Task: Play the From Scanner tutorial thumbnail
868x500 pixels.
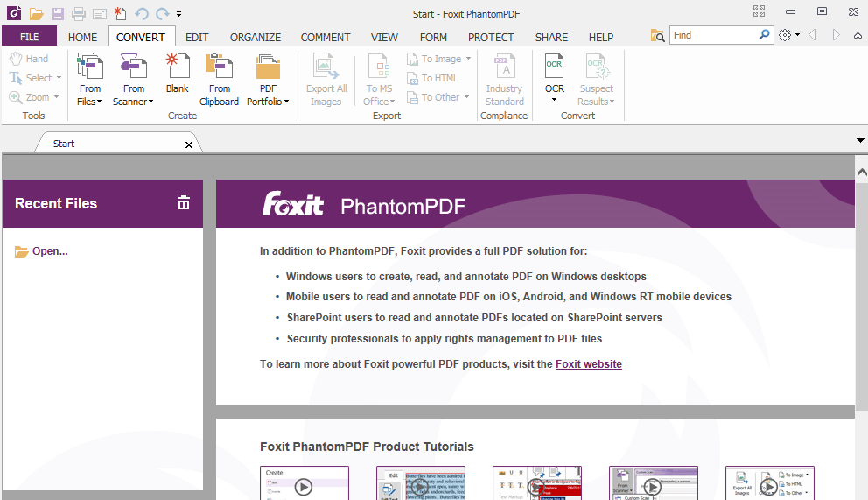Action: click(654, 483)
